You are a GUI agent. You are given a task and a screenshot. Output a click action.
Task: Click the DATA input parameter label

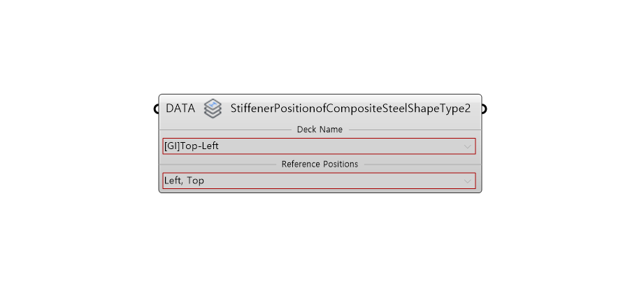point(180,108)
